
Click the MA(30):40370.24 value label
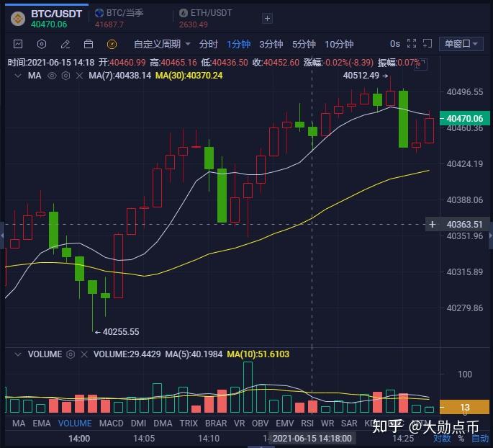pos(189,76)
